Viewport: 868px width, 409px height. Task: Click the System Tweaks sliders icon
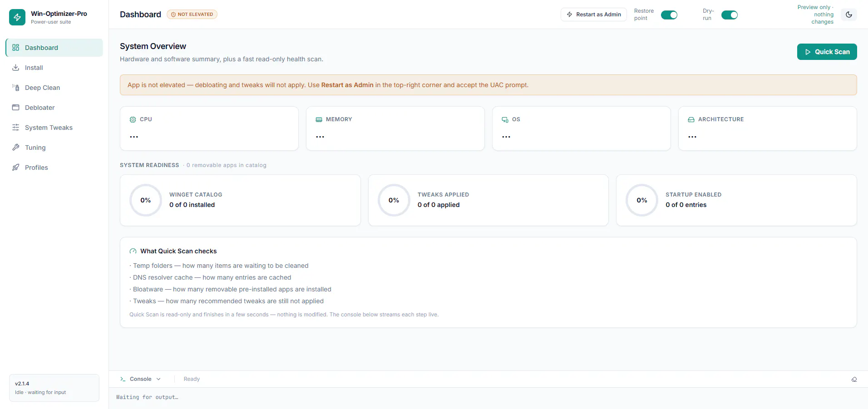coord(15,128)
